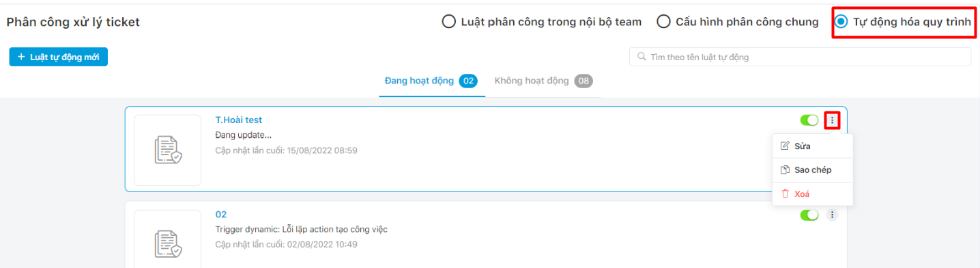Focus the Tìm theo tên luật tự động field
The width and height of the screenshot is (980, 268).
800,57
